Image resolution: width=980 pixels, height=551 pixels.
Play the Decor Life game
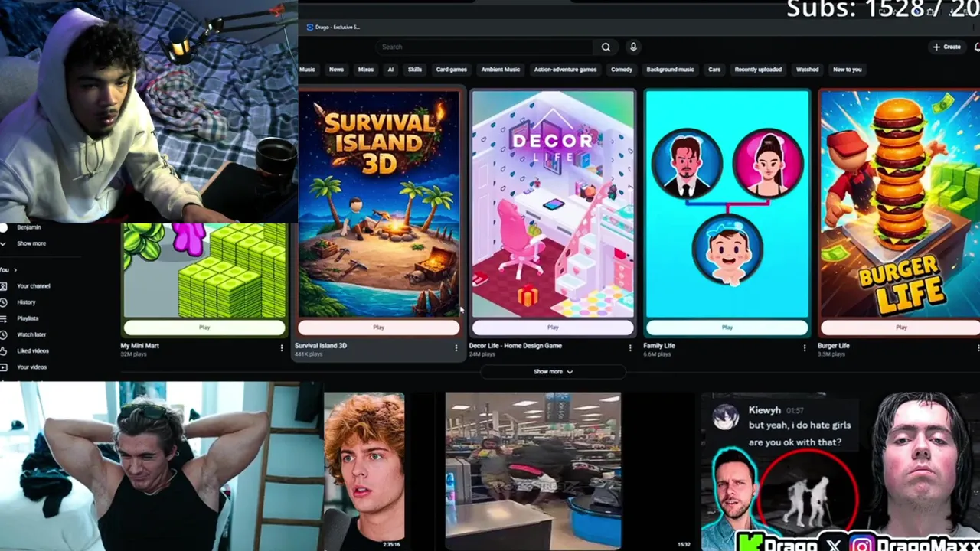click(x=553, y=328)
